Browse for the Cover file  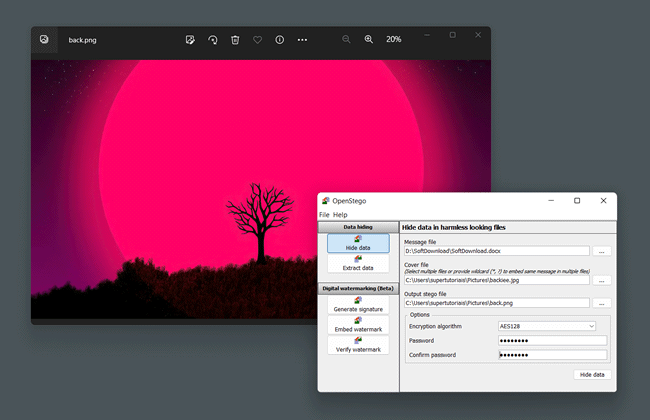pos(601,280)
